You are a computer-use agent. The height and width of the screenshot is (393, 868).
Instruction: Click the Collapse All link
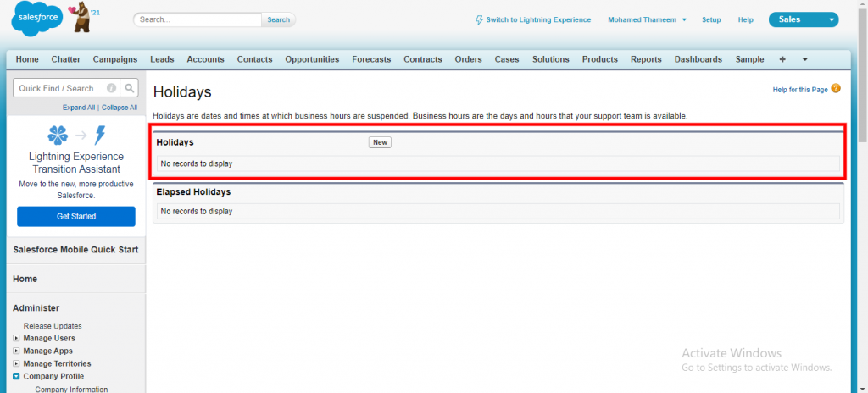(120, 108)
